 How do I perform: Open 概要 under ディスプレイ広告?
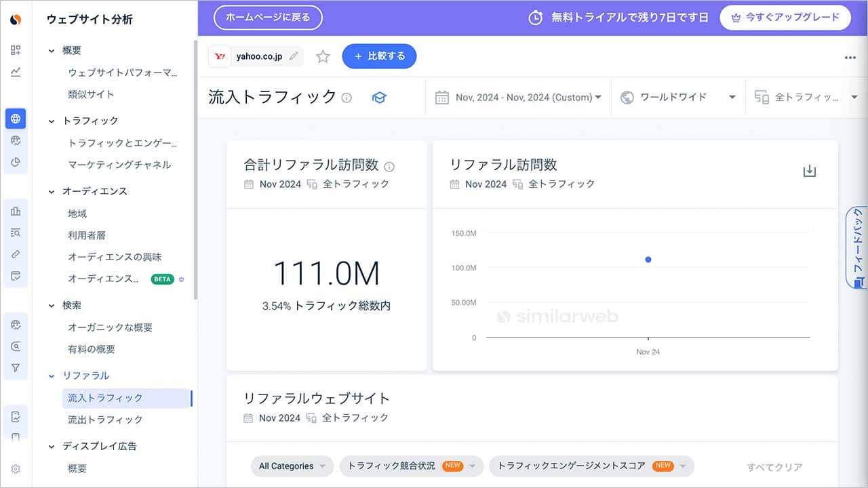coord(77,468)
